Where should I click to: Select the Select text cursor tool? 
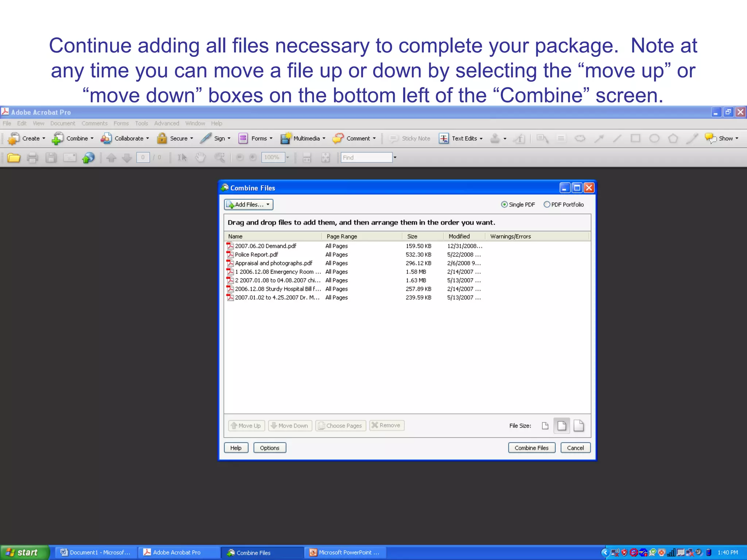[x=182, y=157]
